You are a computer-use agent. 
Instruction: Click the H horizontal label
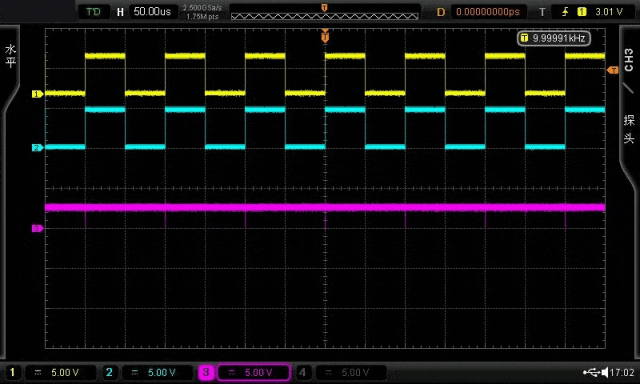click(x=120, y=12)
